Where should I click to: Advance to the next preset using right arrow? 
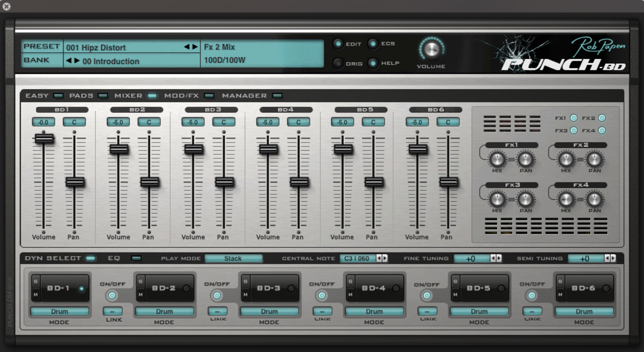[195, 47]
